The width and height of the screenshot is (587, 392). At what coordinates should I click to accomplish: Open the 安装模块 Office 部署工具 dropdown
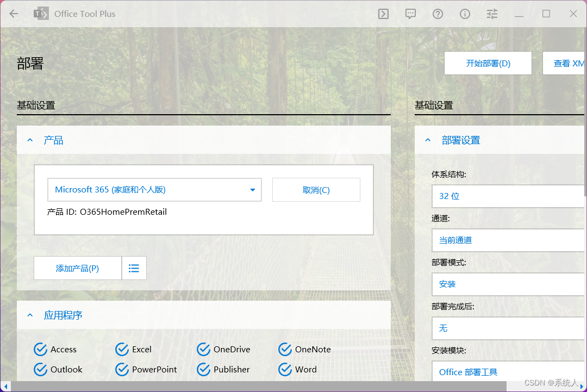509,371
